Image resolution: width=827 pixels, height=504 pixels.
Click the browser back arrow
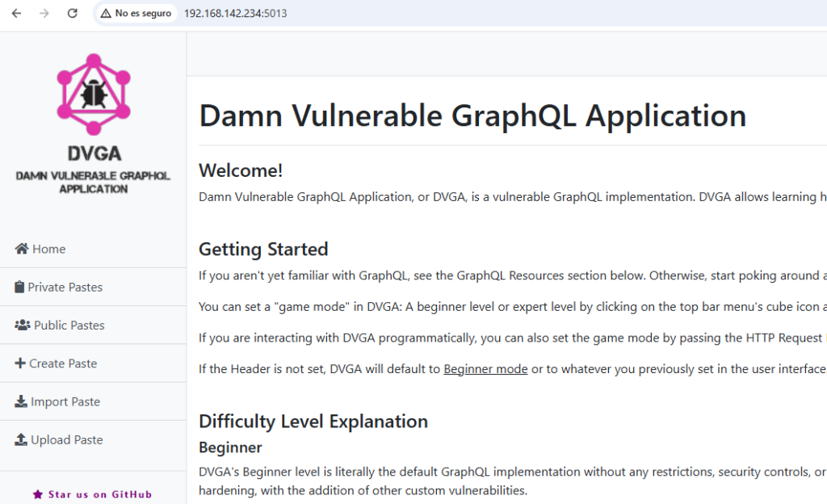pyautogui.click(x=16, y=13)
